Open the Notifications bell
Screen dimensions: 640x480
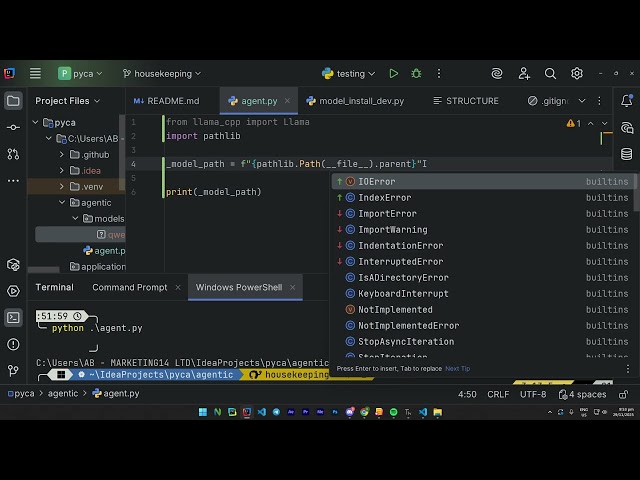pyautogui.click(x=627, y=101)
